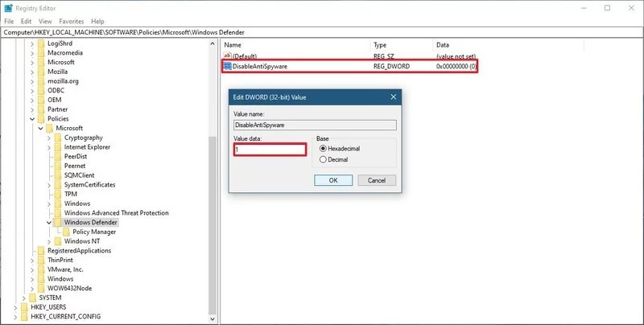Collapse the Policies tree node
Image resolution: width=644 pixels, height=325 pixels.
[31, 119]
